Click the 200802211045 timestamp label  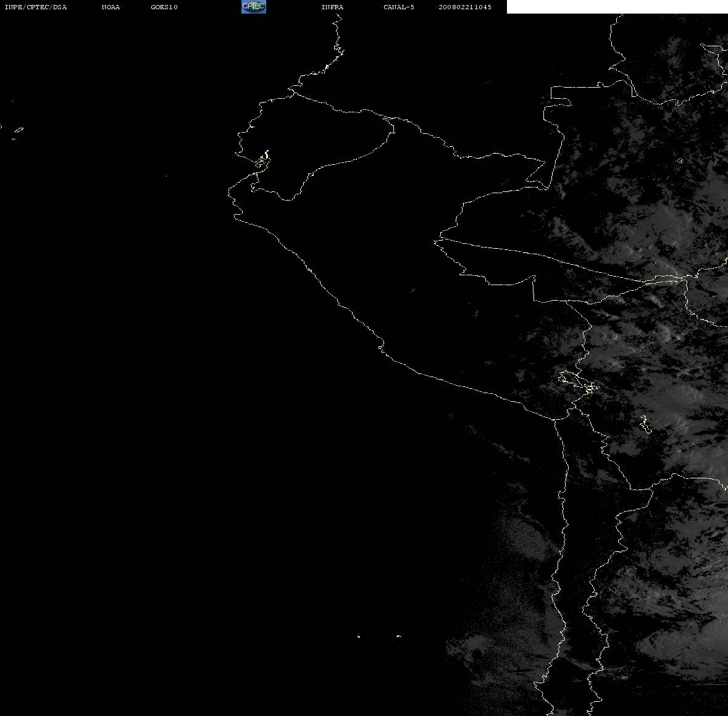point(465,7)
